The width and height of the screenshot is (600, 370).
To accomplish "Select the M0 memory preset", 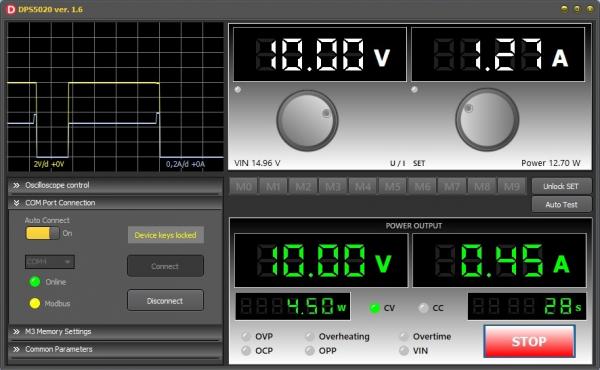I will point(244,186).
